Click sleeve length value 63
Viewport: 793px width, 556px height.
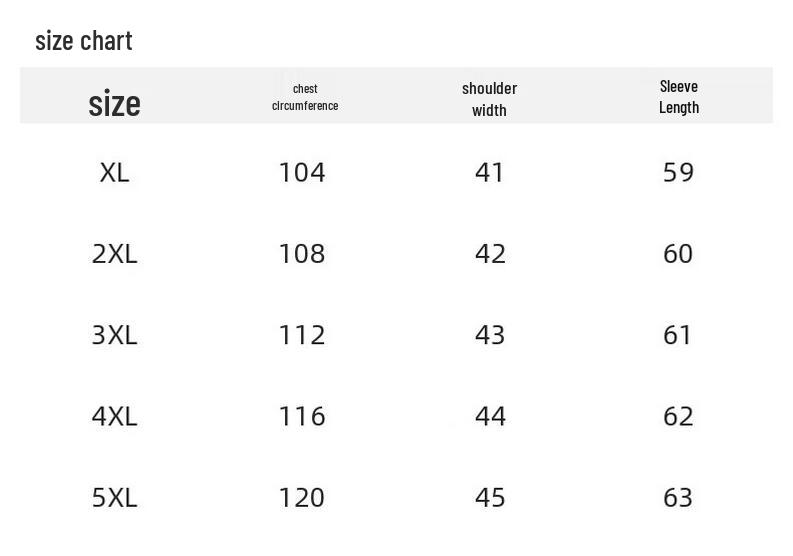(x=678, y=498)
